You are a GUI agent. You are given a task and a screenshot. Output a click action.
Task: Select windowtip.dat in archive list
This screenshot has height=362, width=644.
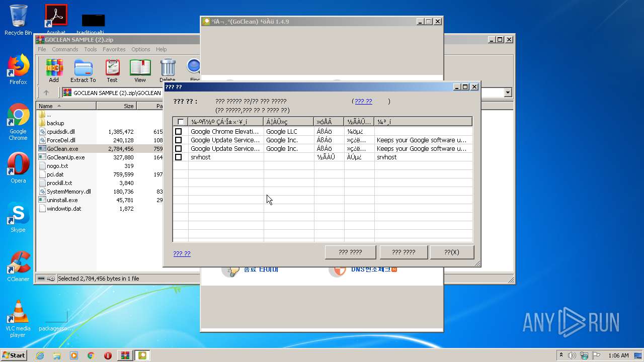click(64, 209)
